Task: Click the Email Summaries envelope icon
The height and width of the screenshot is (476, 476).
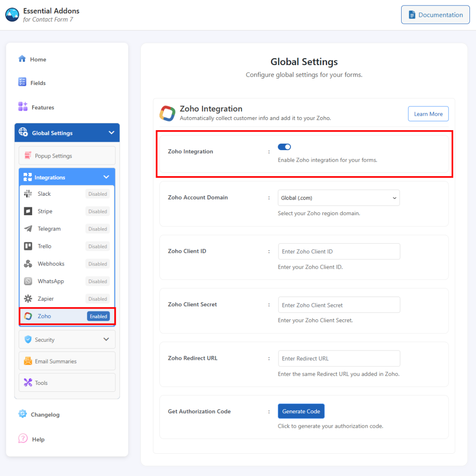Action: pos(28,361)
